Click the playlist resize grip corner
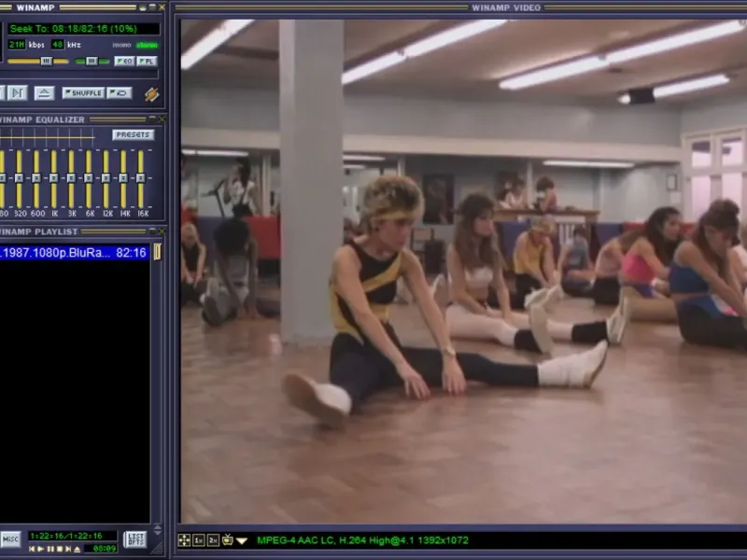Image resolution: width=747 pixels, height=560 pixels. [x=157, y=549]
